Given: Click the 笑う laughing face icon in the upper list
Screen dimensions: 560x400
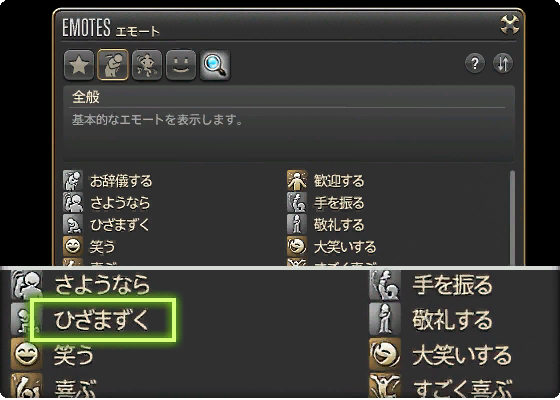Looking at the screenshot, I should click(x=73, y=246).
